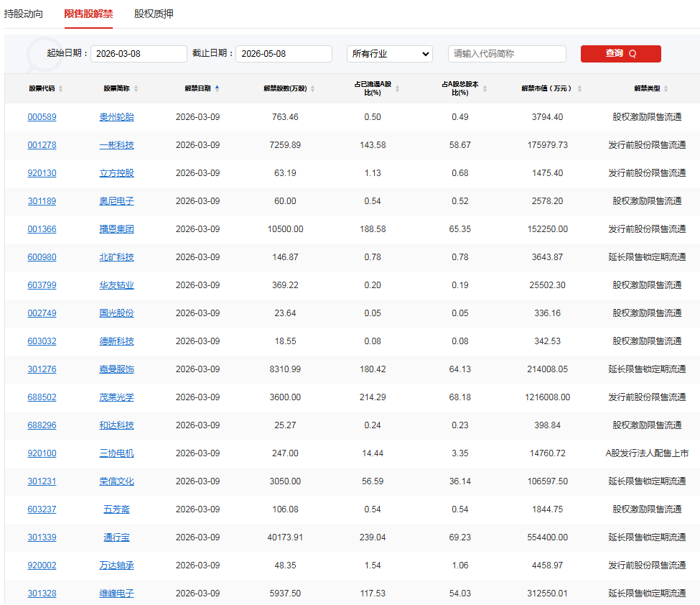Screen dimensions: 700x605
Task: Click sort arrows next to 股票简称
Action: point(136,89)
